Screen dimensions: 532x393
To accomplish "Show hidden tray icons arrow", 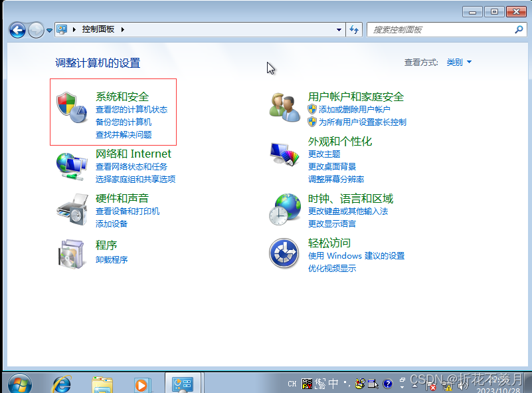I will click(414, 386).
